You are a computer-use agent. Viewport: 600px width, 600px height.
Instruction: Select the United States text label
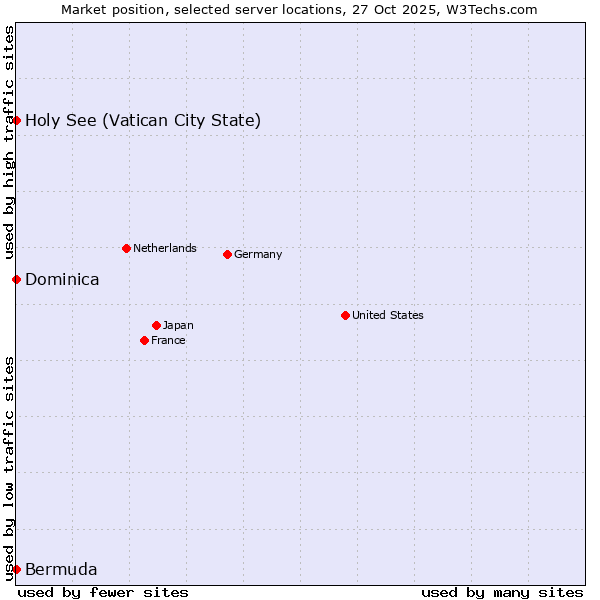click(x=387, y=316)
